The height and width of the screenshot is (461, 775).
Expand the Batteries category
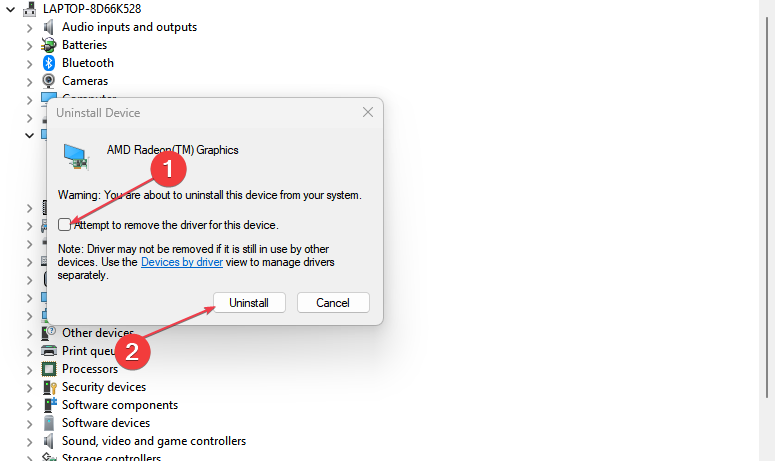click(x=29, y=46)
